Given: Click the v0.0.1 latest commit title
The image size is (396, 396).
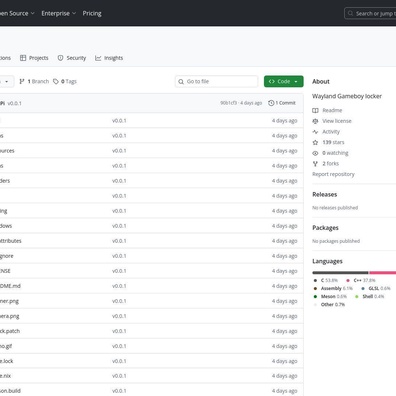Looking at the screenshot, I should tap(14, 103).
